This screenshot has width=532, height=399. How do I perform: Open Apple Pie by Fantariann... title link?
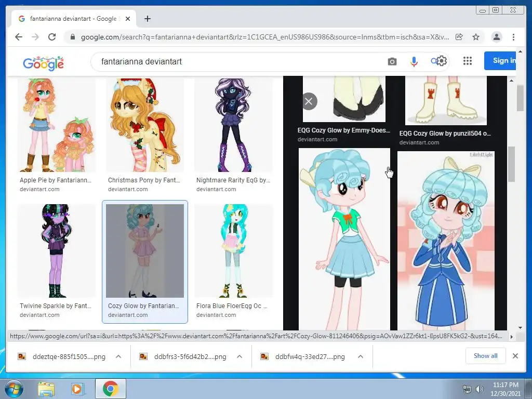point(56,180)
